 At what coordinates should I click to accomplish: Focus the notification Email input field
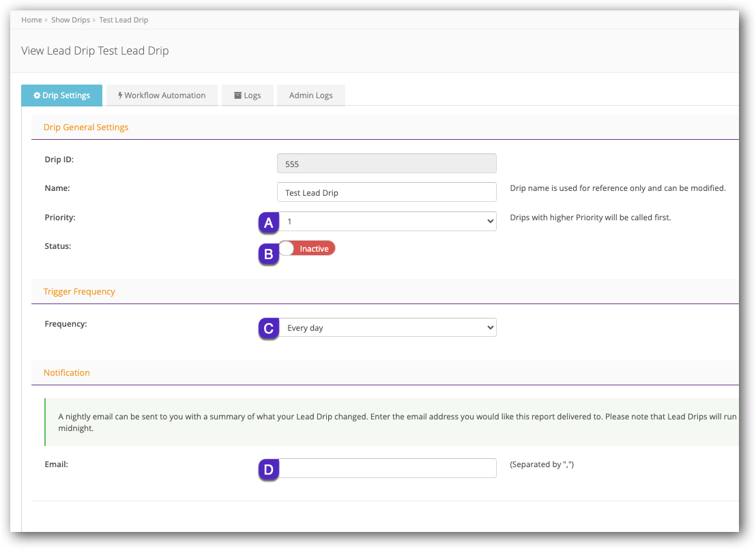[387, 468]
